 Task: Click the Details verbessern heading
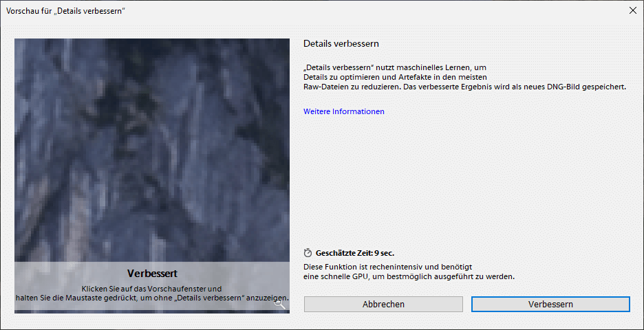coord(341,43)
